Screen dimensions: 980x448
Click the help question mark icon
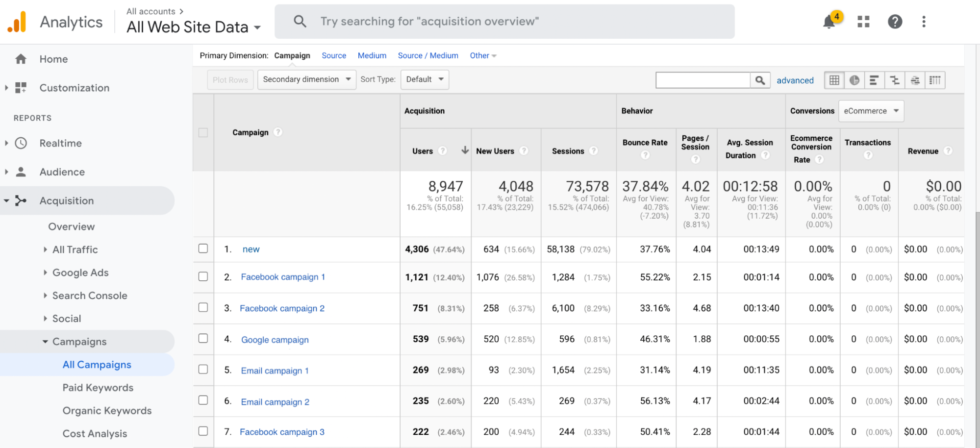895,22
